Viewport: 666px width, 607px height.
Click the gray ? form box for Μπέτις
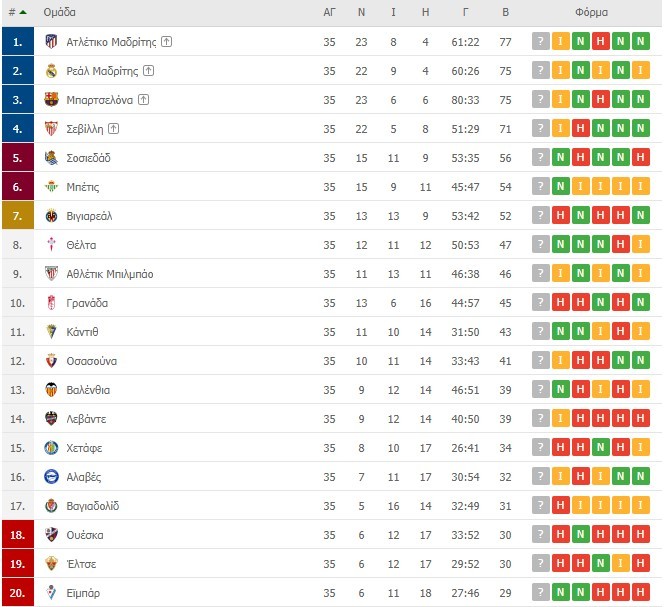click(541, 187)
